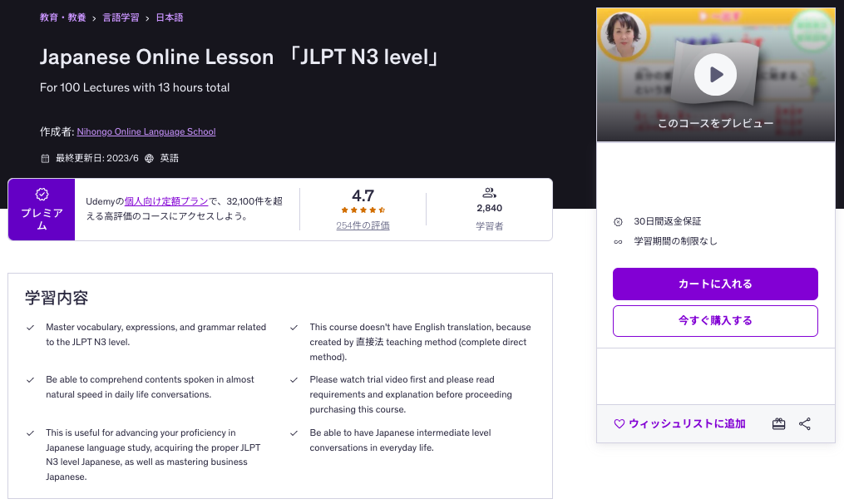844x504 pixels.
Task: Open Nihongo Online Language School profile
Action: pyautogui.click(x=146, y=131)
